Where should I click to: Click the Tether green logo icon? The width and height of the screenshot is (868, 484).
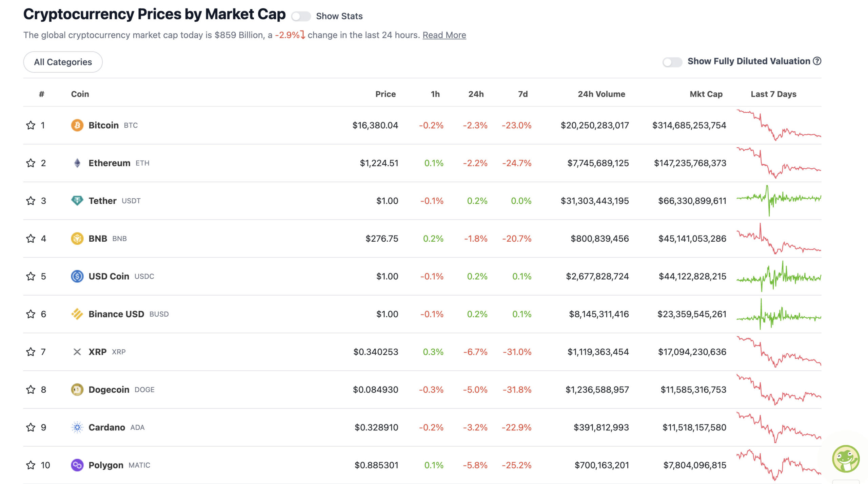click(x=77, y=201)
